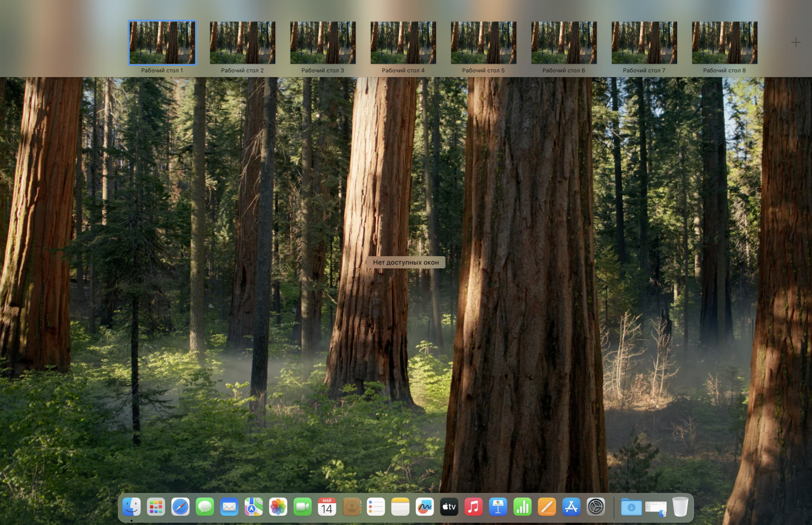Screen dimensions: 812x525
Task: Open the Notes app
Action: 400,507
